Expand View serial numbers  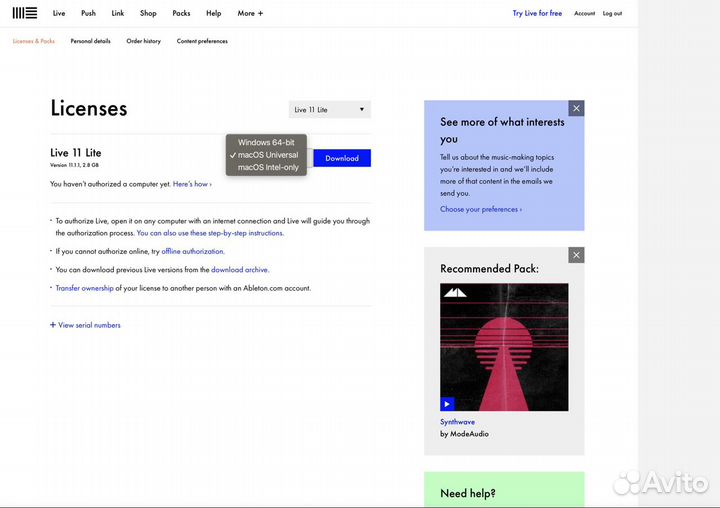[85, 325]
